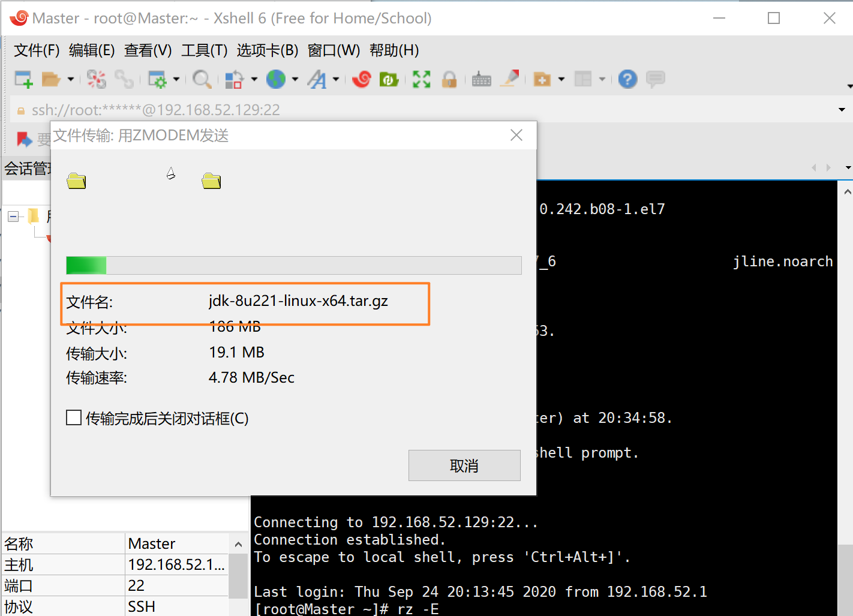Click the color scheme icon

tap(234, 79)
